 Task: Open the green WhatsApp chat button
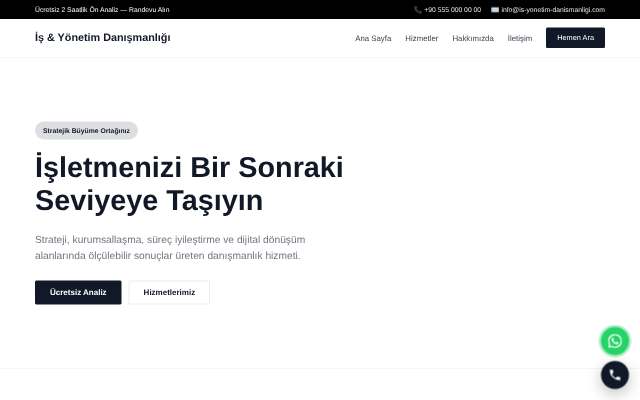(x=615, y=341)
